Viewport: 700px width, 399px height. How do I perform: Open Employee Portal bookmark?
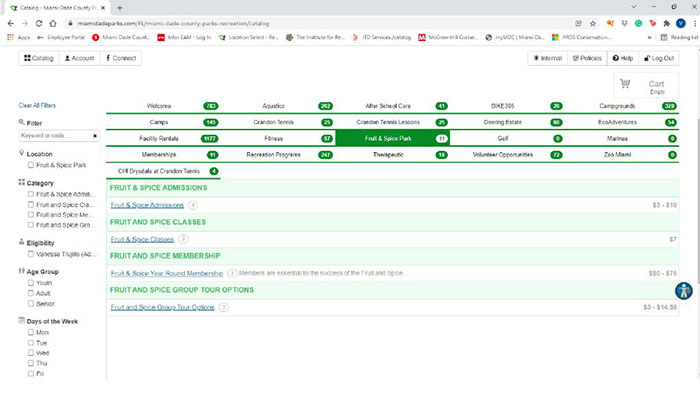coord(61,37)
